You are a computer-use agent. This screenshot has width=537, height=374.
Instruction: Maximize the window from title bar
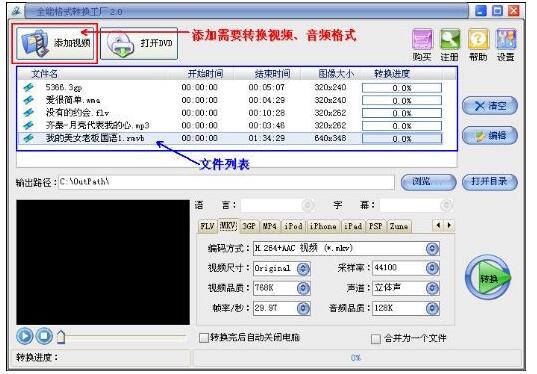[x=497, y=11]
